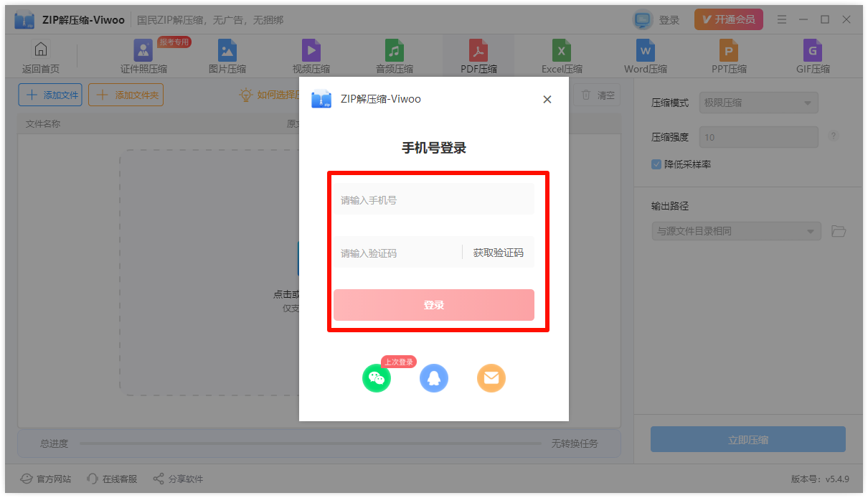Toggle the 降低采样率 checkbox
Viewport: 868px width, 498px height.
(656, 164)
